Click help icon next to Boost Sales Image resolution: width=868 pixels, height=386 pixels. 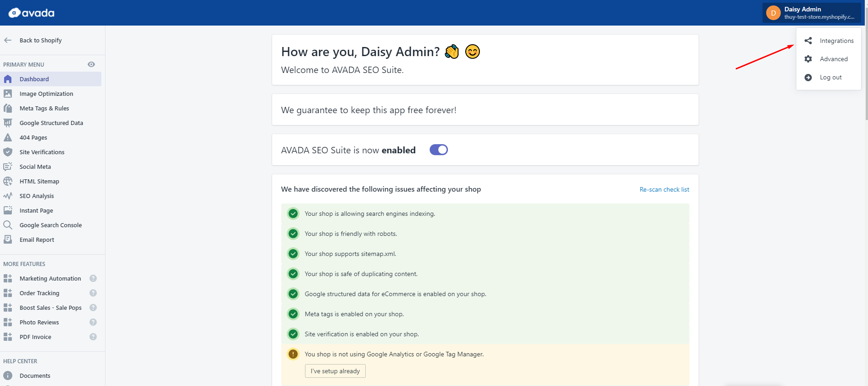(x=93, y=308)
